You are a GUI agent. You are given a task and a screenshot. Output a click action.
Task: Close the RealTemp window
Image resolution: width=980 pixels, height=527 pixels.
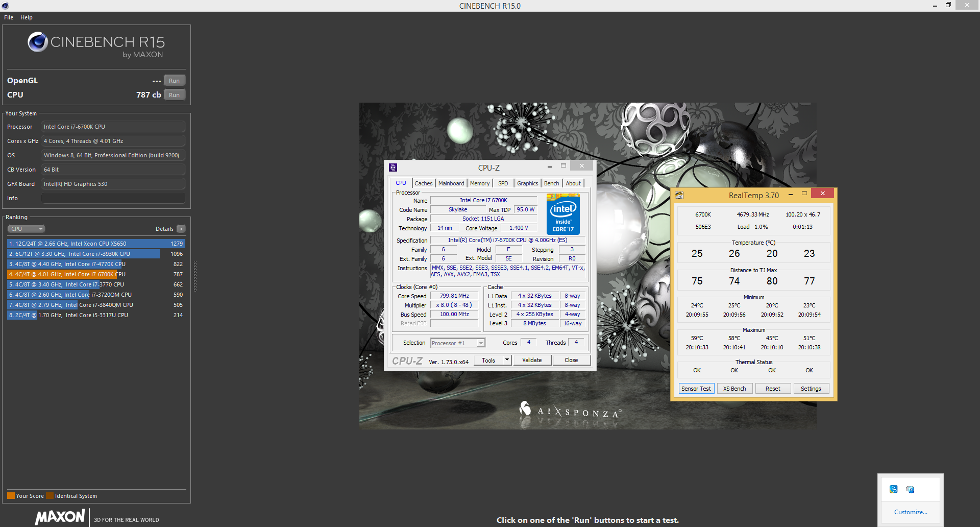click(822, 193)
